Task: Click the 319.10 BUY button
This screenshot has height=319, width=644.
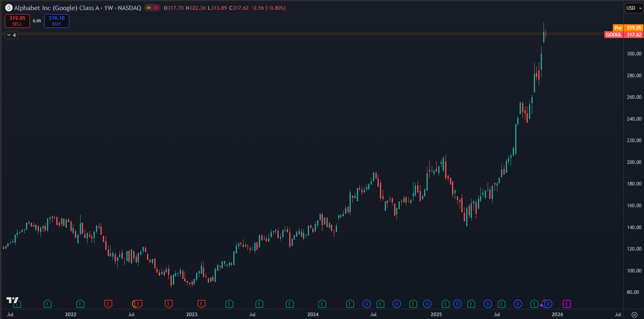Action: click(x=57, y=21)
